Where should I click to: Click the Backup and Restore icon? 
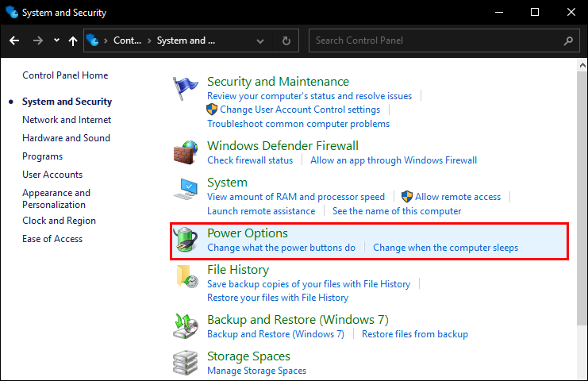pos(186,326)
